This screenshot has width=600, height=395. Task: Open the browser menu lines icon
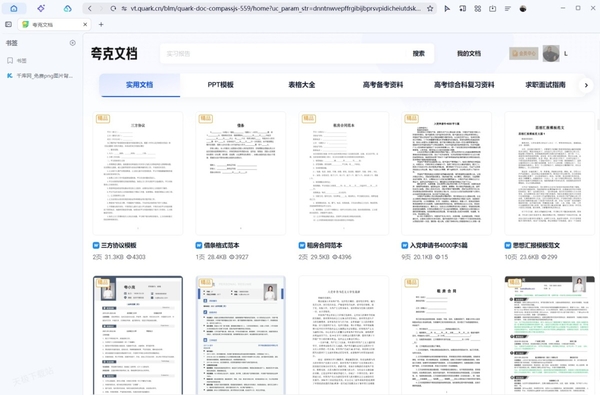(507, 8)
